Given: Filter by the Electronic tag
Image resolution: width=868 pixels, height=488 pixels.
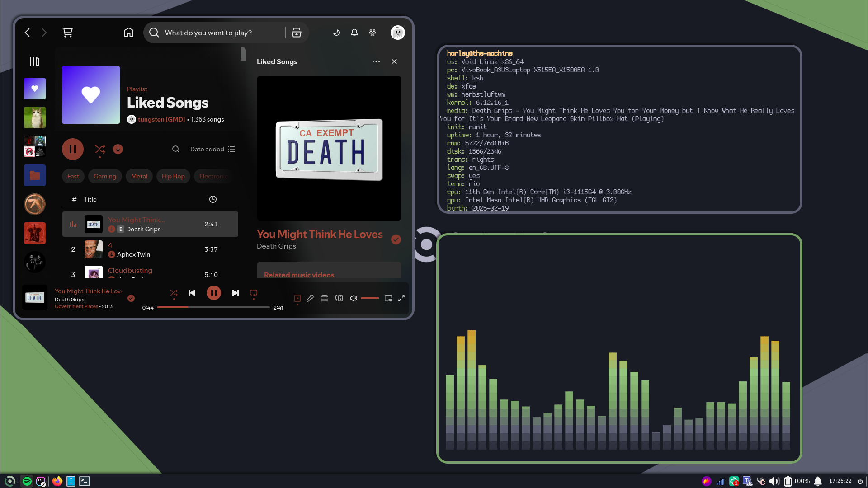Looking at the screenshot, I should tap(213, 176).
